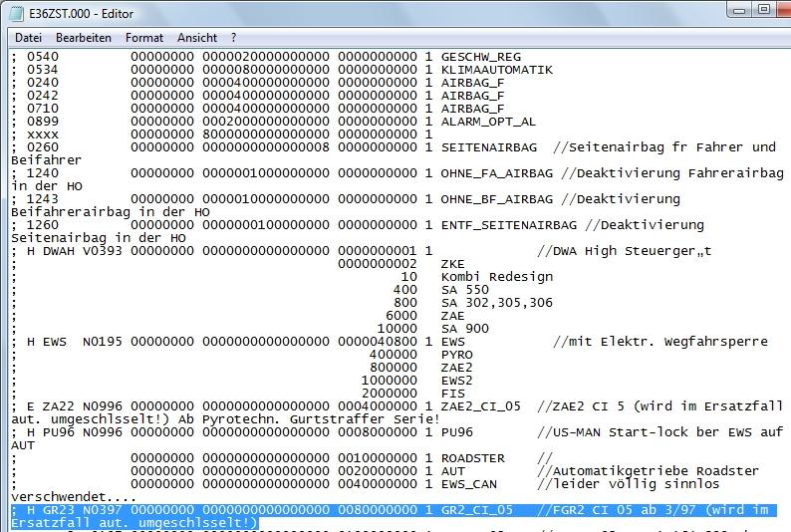Click the ALARM_OPT_AL text

pos(488,121)
